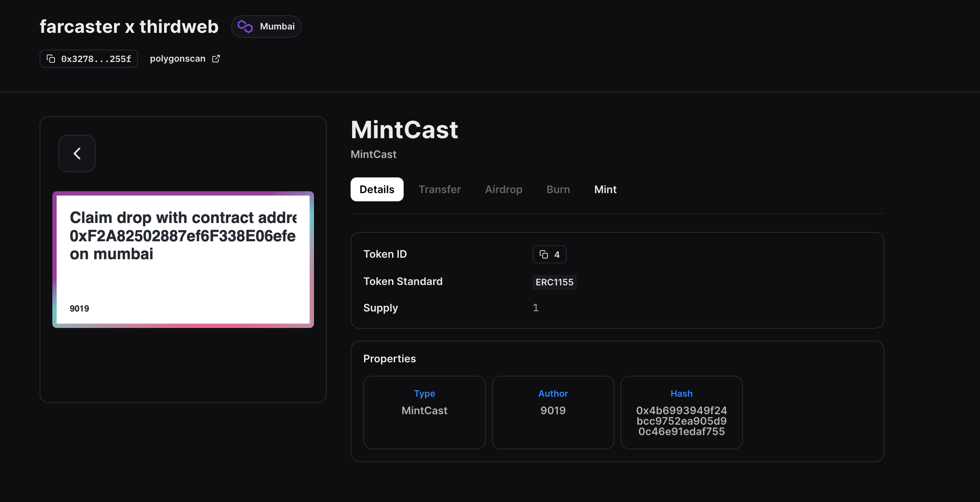Click the hash value 0x4b6993949f24...
980x502 pixels.
click(x=681, y=421)
